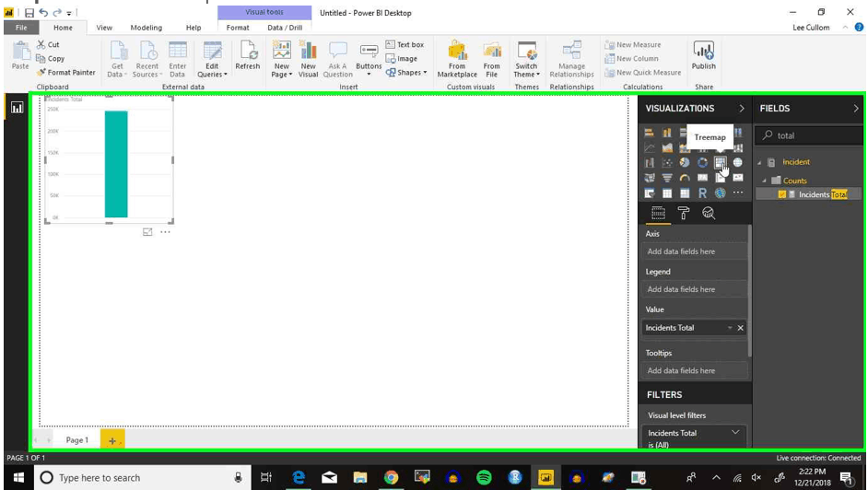Select the Page 1 tab
This screenshot has width=868, height=490.
(77, 440)
